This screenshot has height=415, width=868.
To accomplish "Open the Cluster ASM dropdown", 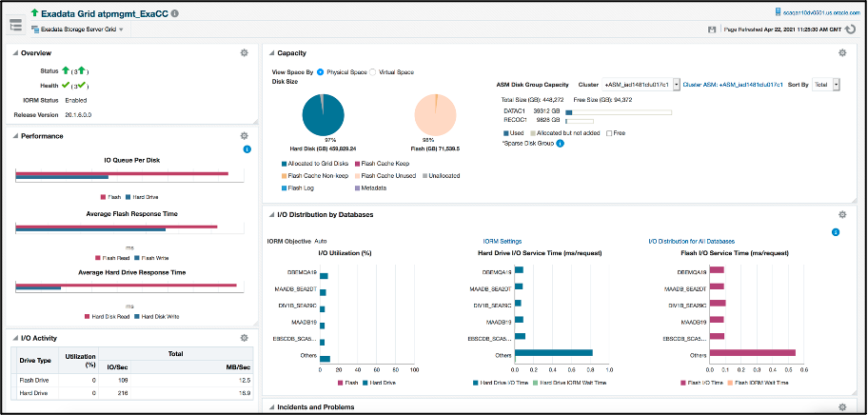I will tap(641, 85).
